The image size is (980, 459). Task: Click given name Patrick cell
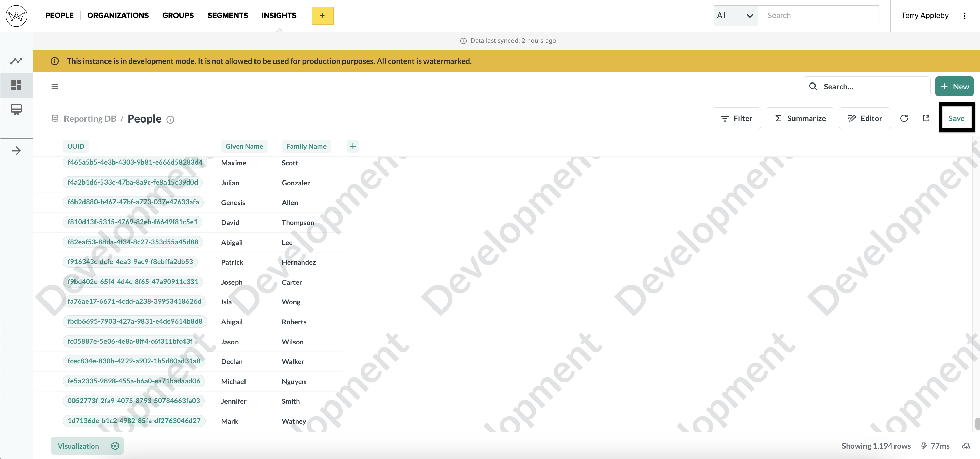coord(232,262)
